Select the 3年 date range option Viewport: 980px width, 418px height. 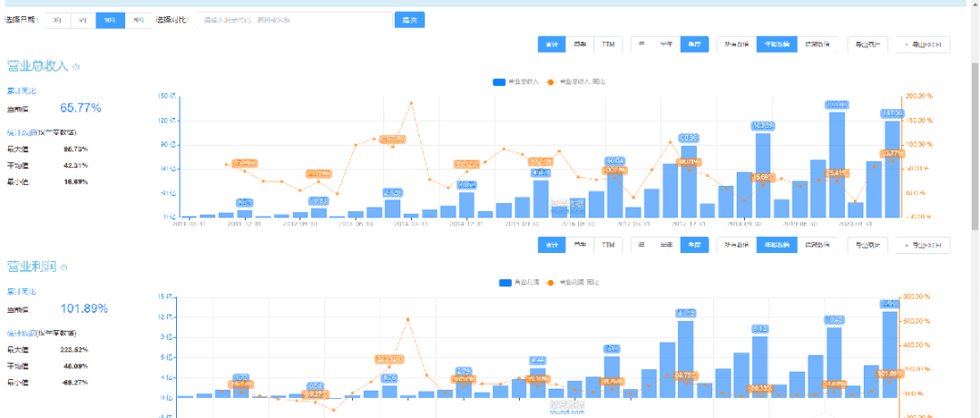tap(57, 20)
